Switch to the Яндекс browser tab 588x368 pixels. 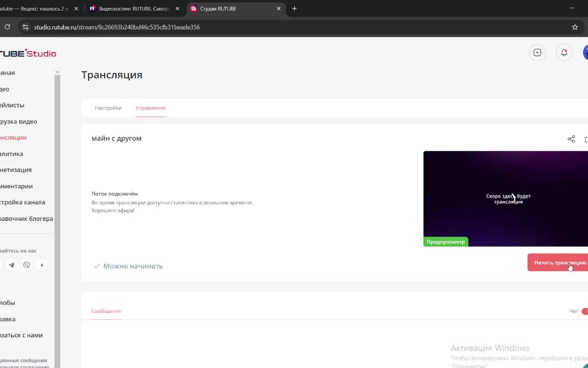(x=39, y=9)
